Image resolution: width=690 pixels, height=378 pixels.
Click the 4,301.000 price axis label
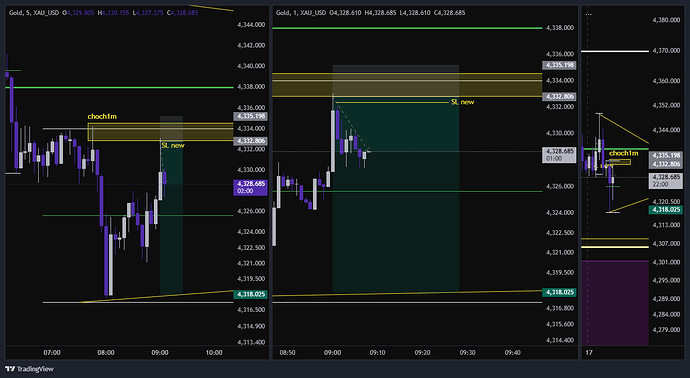pos(666,262)
